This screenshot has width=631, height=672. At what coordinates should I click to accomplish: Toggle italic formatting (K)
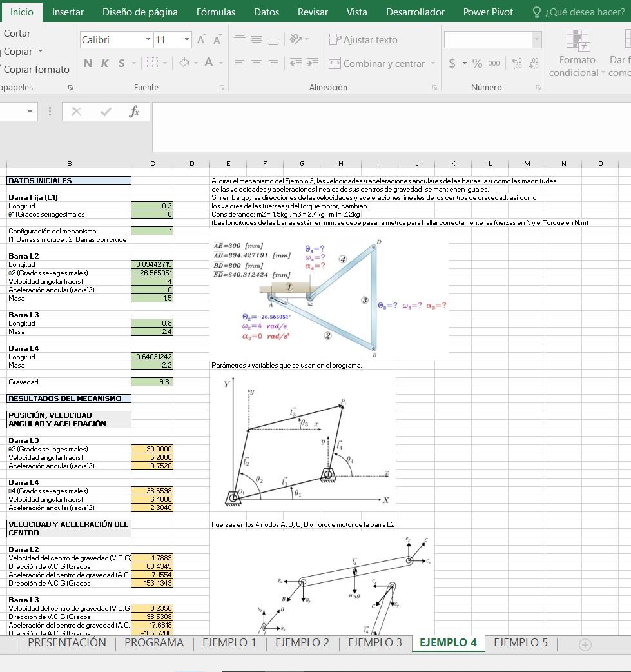click(104, 63)
